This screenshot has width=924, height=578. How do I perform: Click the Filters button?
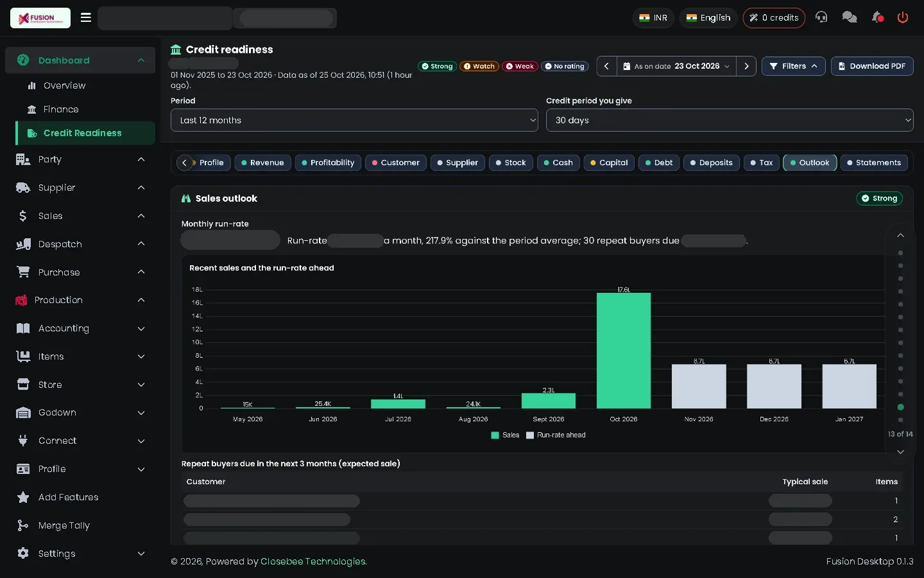pyautogui.click(x=793, y=66)
